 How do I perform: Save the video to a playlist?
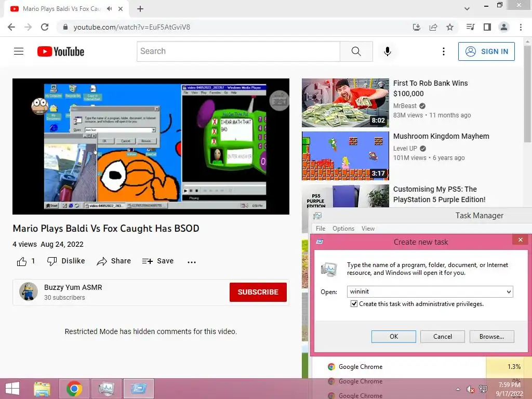pyautogui.click(x=158, y=261)
